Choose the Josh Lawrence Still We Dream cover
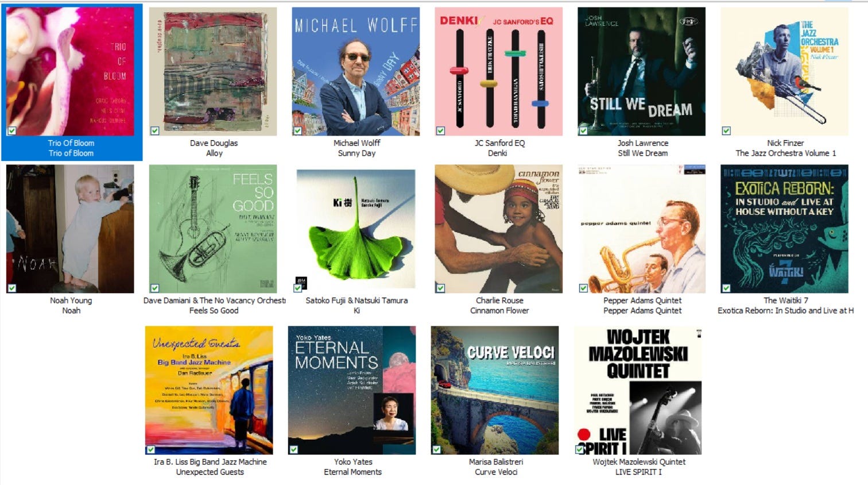 (642, 71)
